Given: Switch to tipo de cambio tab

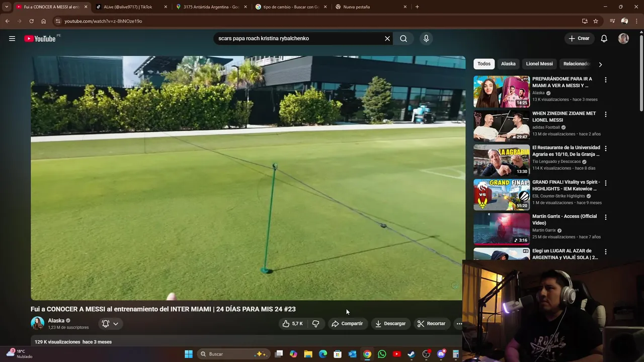Looking at the screenshot, I should pos(291,7).
